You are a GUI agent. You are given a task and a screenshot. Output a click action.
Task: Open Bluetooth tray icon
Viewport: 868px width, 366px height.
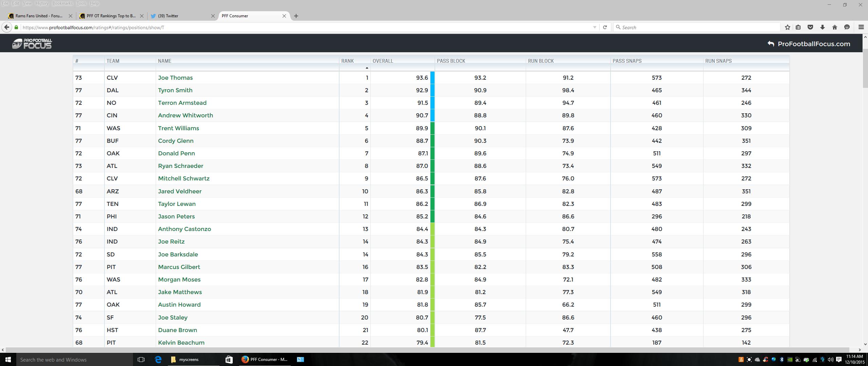click(782, 360)
